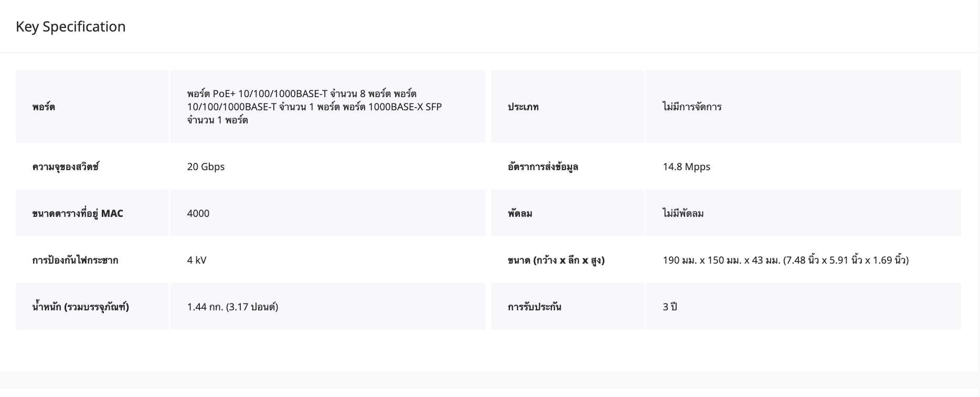
Task: Click the การป้องกันไฟกระชาก label
Action: [75, 260]
